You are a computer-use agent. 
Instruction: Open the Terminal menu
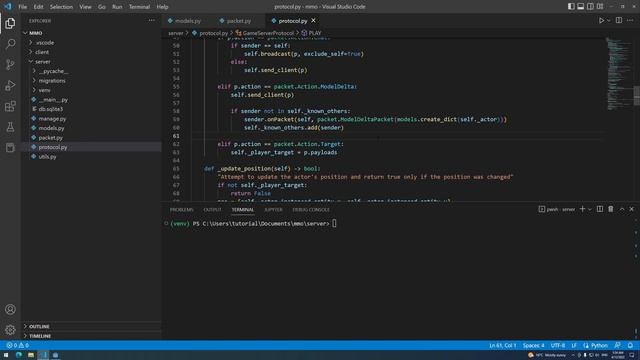[139, 7]
